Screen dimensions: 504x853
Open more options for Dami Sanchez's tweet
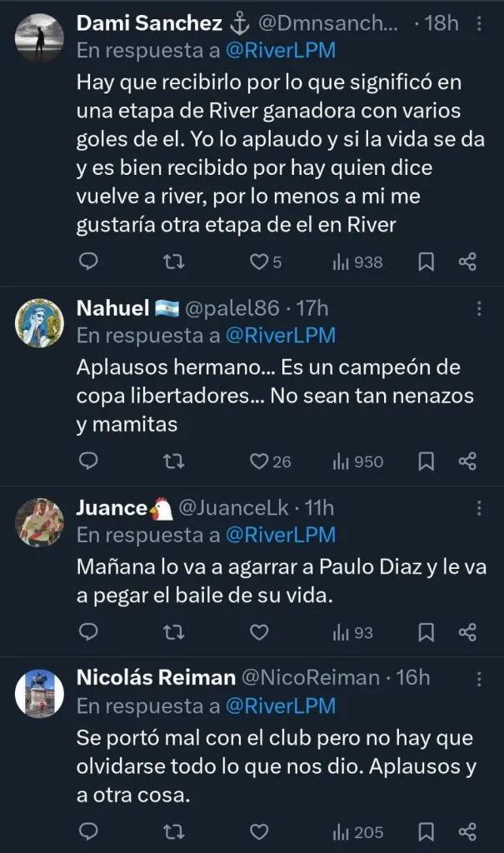pos(478,24)
